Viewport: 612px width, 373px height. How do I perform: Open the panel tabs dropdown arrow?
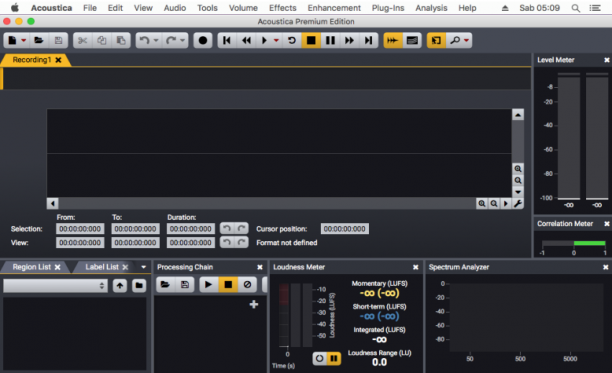144,267
